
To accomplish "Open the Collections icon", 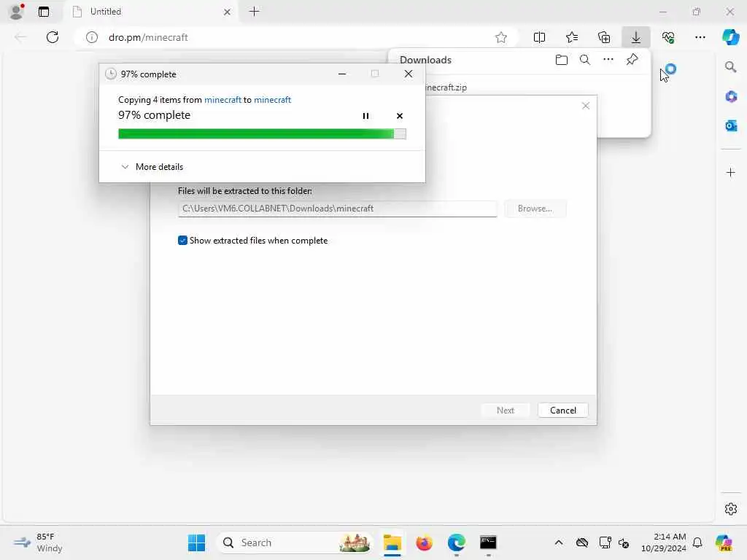I will click(604, 37).
